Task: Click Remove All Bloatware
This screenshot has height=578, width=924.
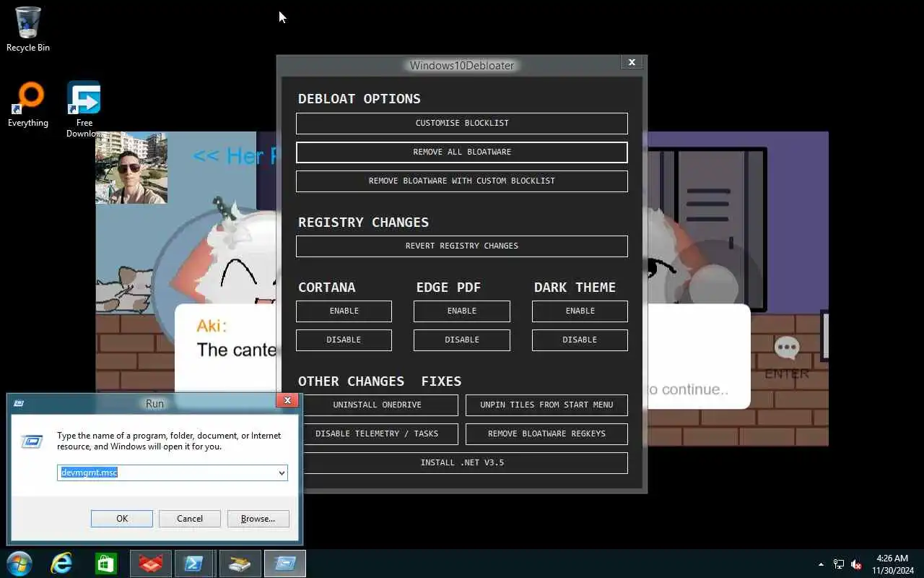Action: tap(462, 152)
